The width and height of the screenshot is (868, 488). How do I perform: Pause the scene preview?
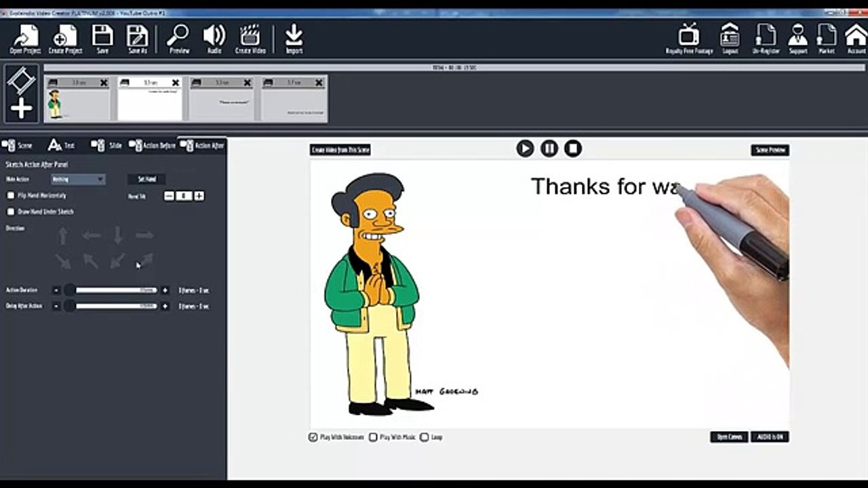click(549, 148)
